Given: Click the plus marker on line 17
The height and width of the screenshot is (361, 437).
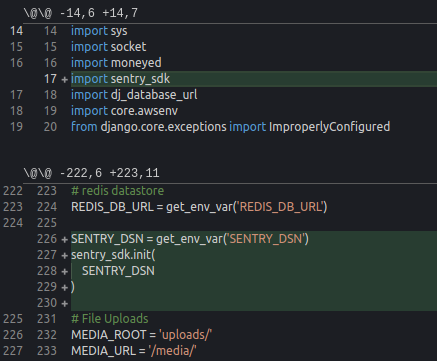Looking at the screenshot, I should pos(65,79).
